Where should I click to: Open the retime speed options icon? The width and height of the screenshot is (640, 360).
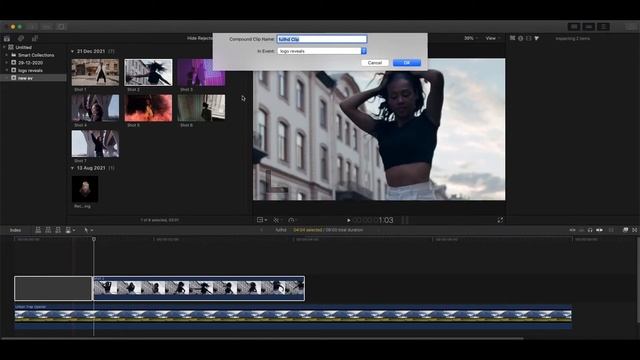tap(292, 220)
